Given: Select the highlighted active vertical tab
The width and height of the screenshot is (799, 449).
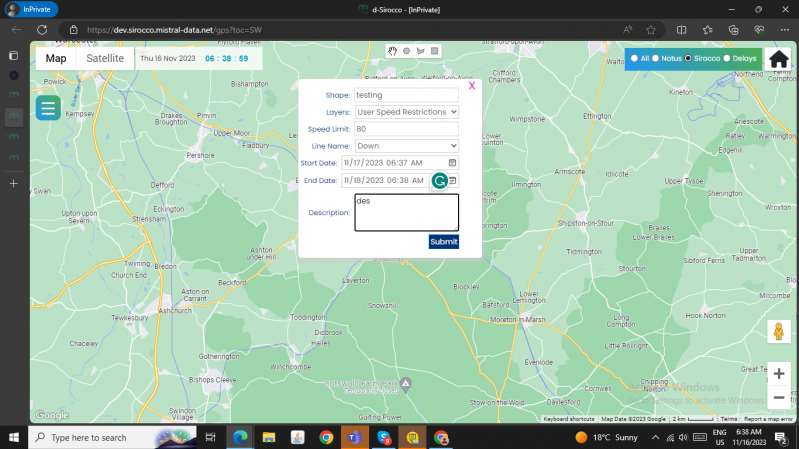Looking at the screenshot, I should (14, 116).
